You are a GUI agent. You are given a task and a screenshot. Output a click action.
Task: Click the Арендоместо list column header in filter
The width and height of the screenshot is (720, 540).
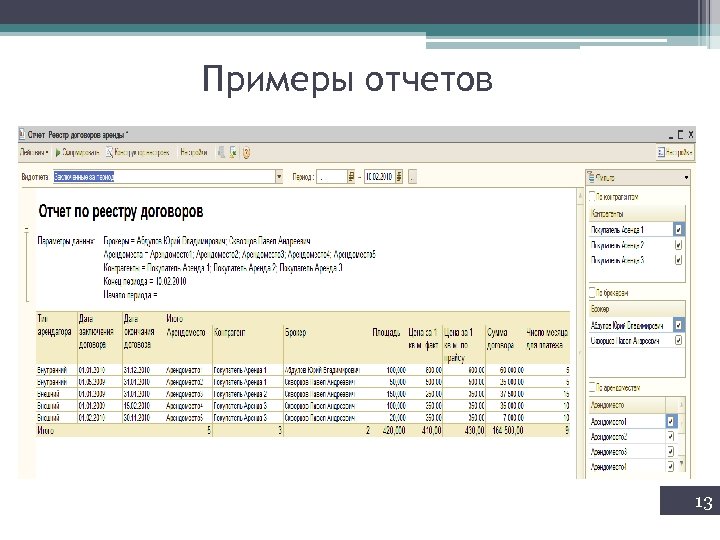pos(627,405)
